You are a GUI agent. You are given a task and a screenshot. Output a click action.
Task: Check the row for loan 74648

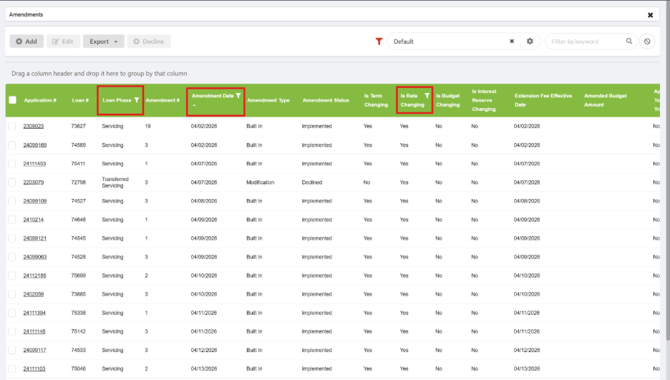click(12, 219)
